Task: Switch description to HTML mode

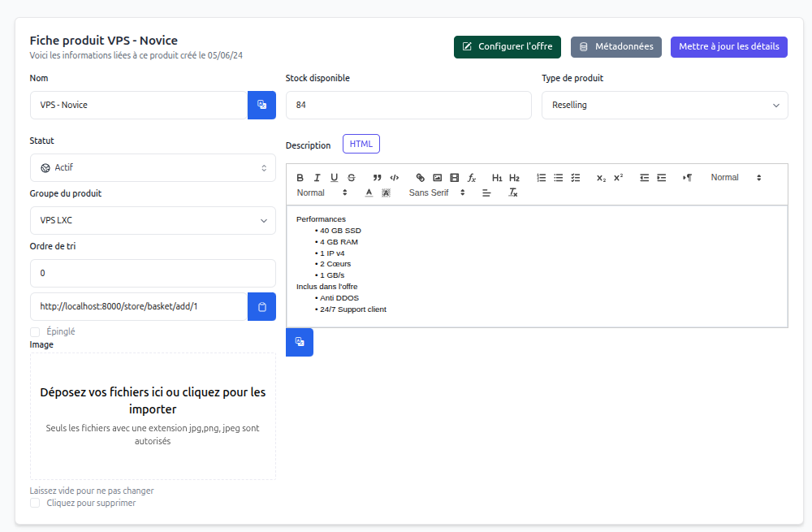Action: click(x=361, y=145)
